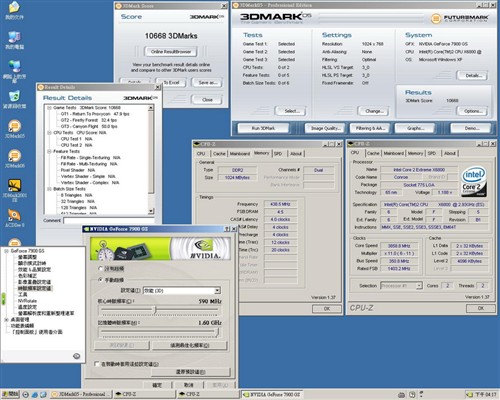This screenshot has height=400, width=500.
Task: Select the manual overclocking radio button
Action: 100,280
